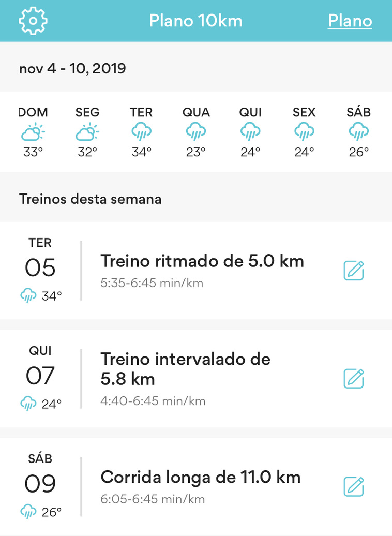The width and height of the screenshot is (392, 536).
Task: Select the QUI 07 date block
Action: [x=40, y=378]
